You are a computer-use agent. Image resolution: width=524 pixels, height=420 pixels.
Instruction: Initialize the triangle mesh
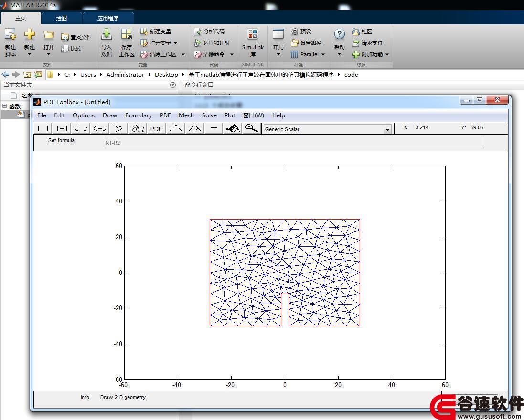[x=176, y=128]
